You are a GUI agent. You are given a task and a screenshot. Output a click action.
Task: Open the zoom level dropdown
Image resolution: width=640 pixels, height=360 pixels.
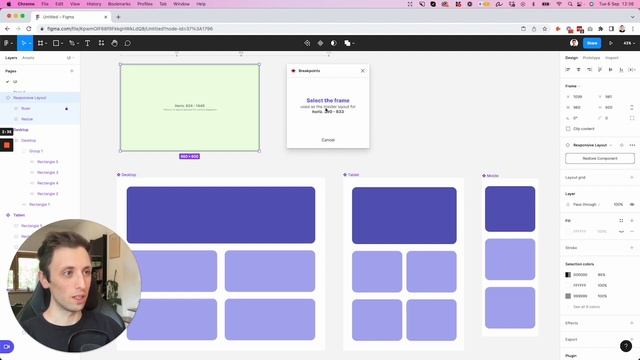pos(629,43)
